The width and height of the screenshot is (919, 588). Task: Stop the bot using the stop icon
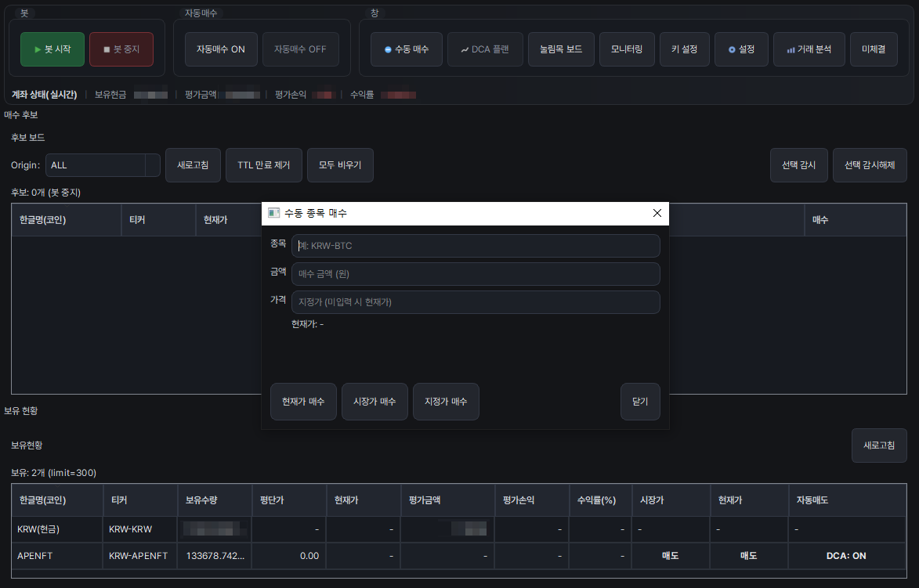click(x=121, y=48)
